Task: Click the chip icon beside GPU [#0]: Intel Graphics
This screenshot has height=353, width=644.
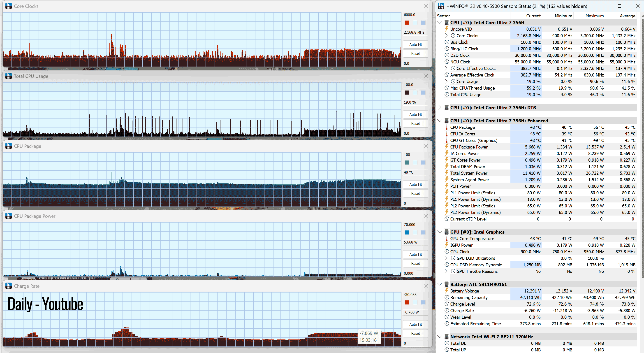Action: tap(447, 232)
